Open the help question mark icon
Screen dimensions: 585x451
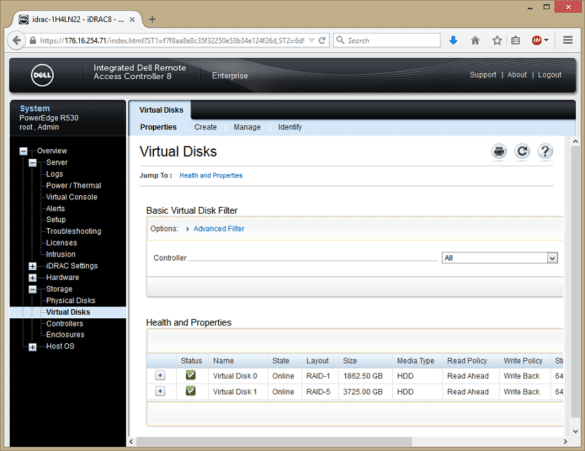pyautogui.click(x=545, y=151)
